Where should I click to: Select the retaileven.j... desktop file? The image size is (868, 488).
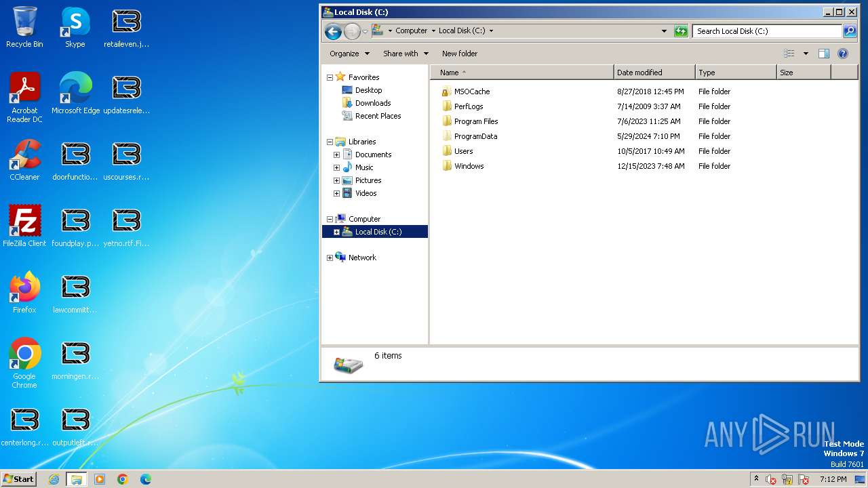tap(126, 27)
